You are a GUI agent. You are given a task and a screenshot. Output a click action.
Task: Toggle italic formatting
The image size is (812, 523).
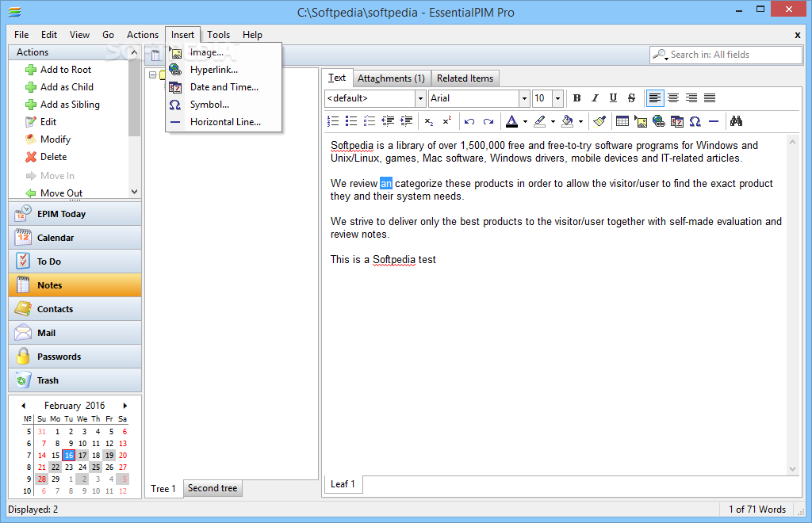click(595, 97)
